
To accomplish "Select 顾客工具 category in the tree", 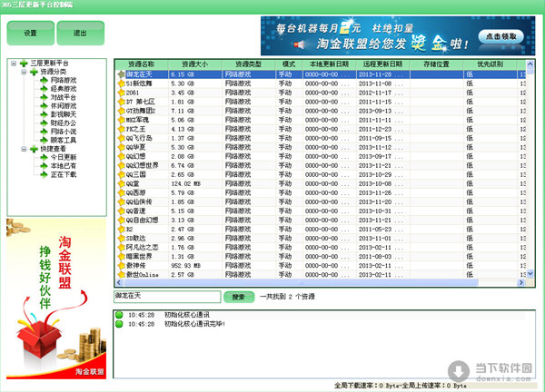I will tap(64, 141).
